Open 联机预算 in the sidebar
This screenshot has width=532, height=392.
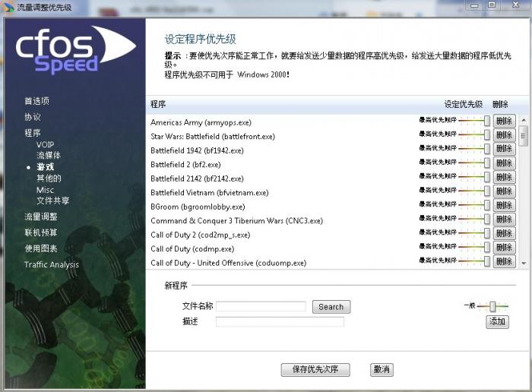pyautogui.click(x=41, y=232)
